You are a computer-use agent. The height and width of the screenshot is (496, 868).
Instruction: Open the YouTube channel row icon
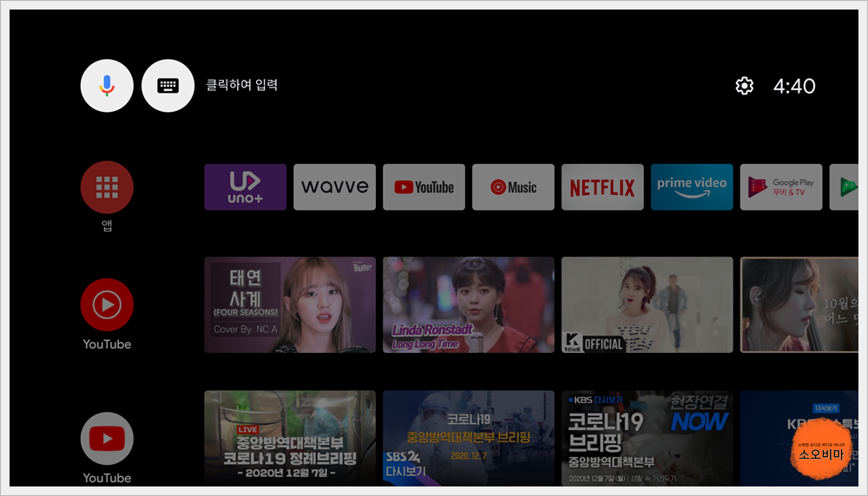point(107,439)
